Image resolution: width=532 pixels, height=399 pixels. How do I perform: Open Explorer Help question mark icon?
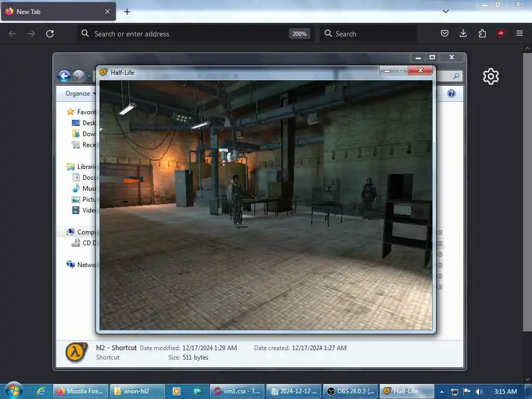pos(451,94)
